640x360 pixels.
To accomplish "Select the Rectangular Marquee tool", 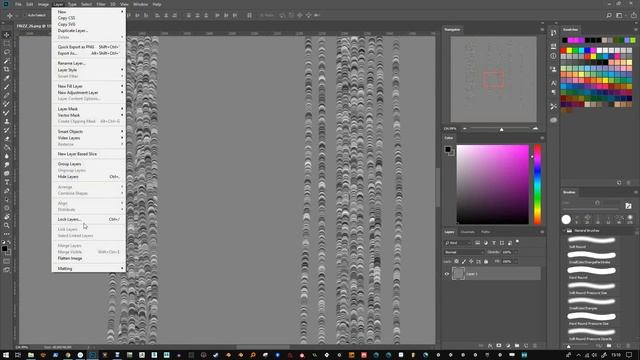I will coord(7,44).
